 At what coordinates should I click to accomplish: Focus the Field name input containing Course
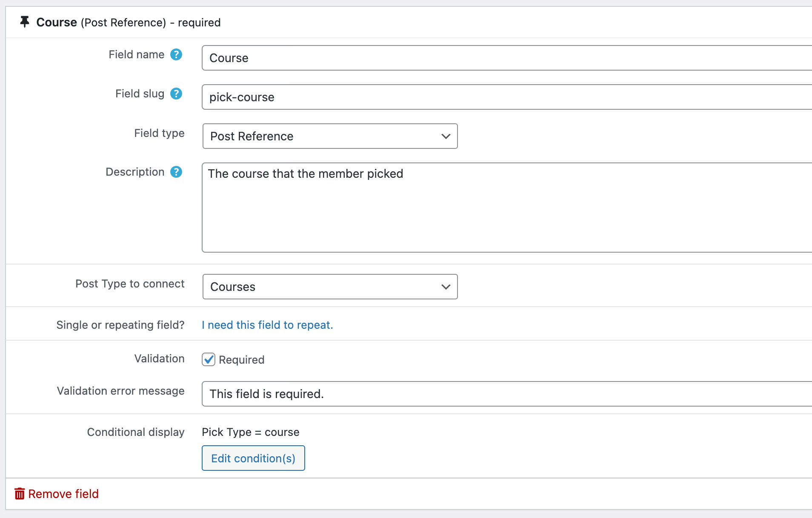[x=506, y=58]
